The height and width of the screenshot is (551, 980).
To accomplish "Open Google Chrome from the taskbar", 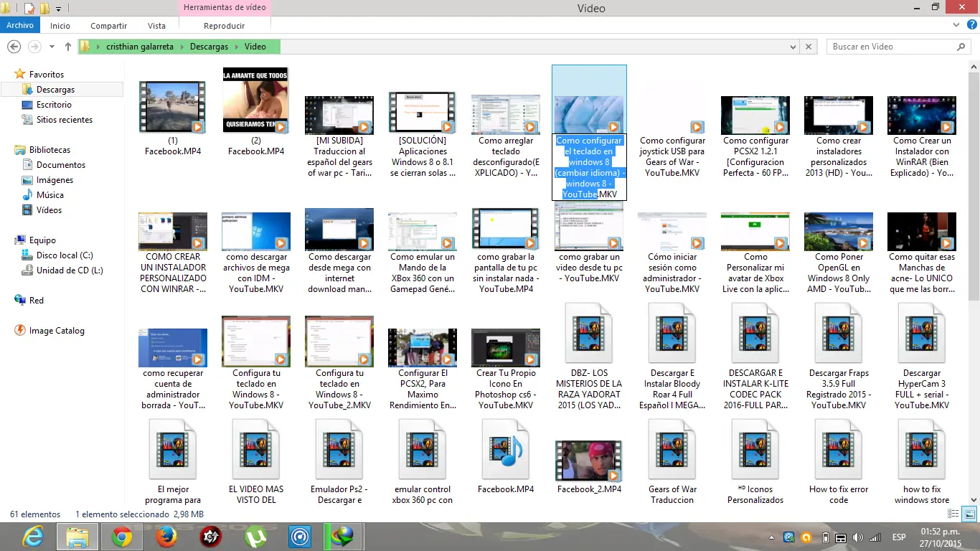I will (122, 537).
